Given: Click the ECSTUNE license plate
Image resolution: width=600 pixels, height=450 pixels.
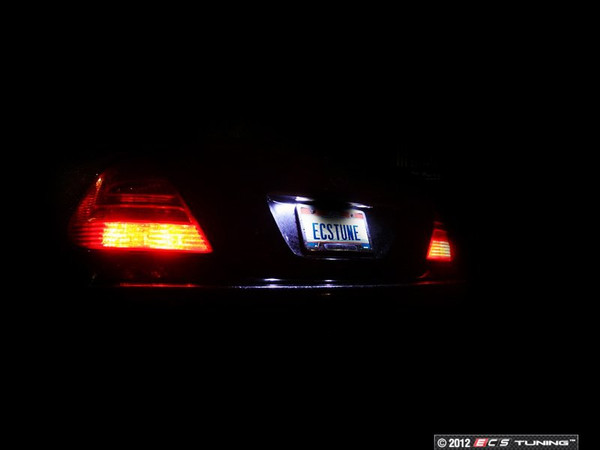Looking at the screenshot, I should tap(334, 228).
